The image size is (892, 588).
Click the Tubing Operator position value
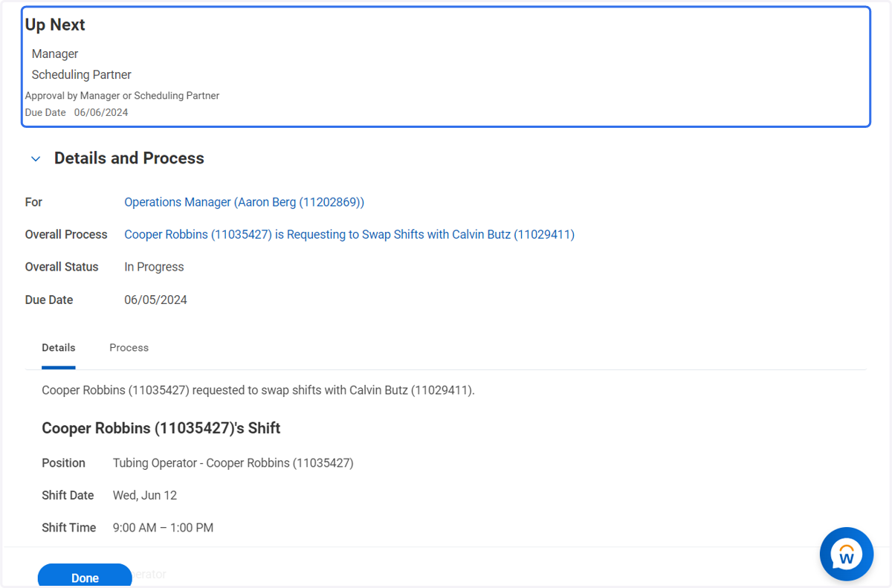(x=233, y=463)
